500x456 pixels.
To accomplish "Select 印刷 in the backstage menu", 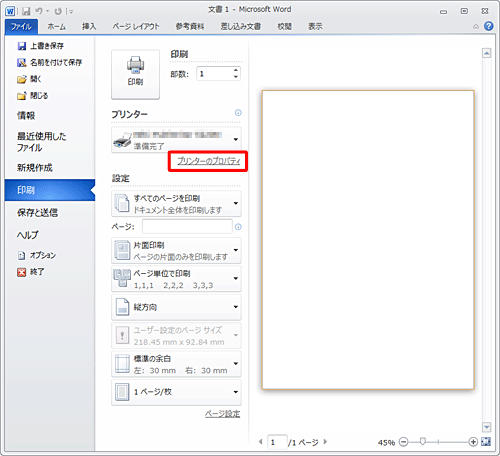I will pyautogui.click(x=50, y=190).
